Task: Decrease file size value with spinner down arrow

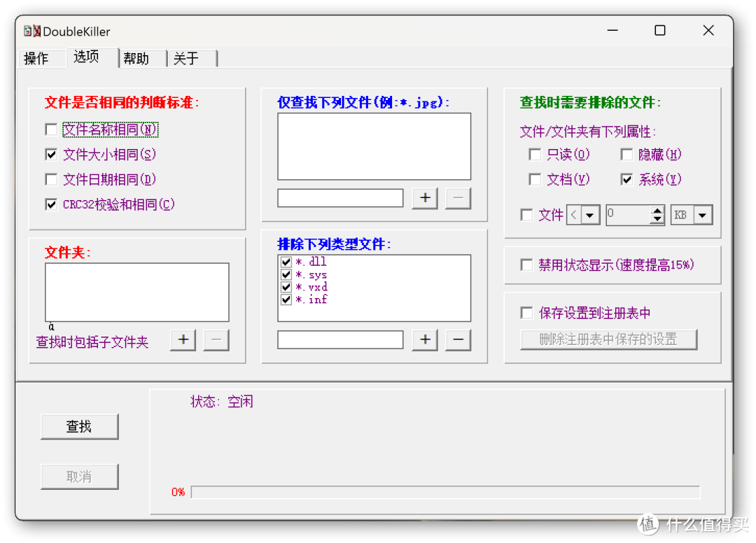Action: [657, 219]
